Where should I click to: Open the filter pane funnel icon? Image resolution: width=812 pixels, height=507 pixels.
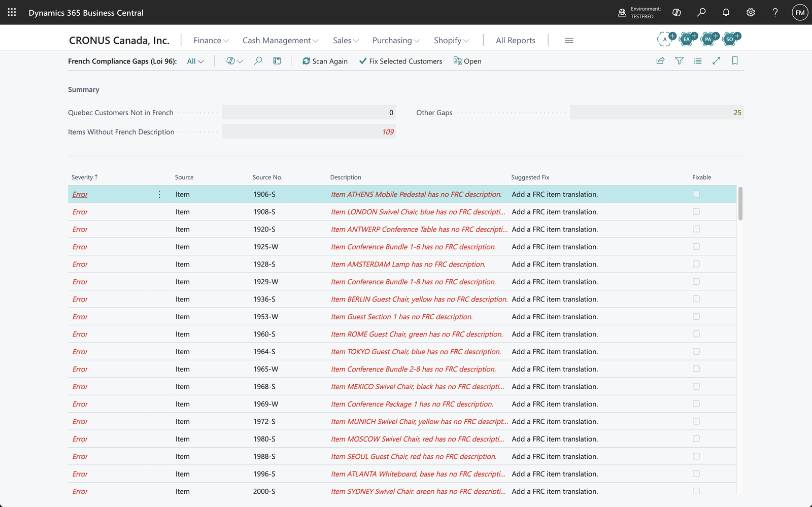tap(679, 61)
